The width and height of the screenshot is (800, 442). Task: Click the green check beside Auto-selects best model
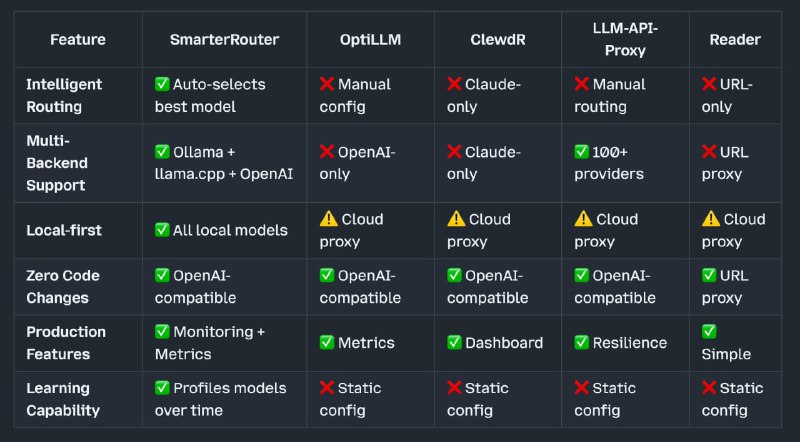coord(162,84)
